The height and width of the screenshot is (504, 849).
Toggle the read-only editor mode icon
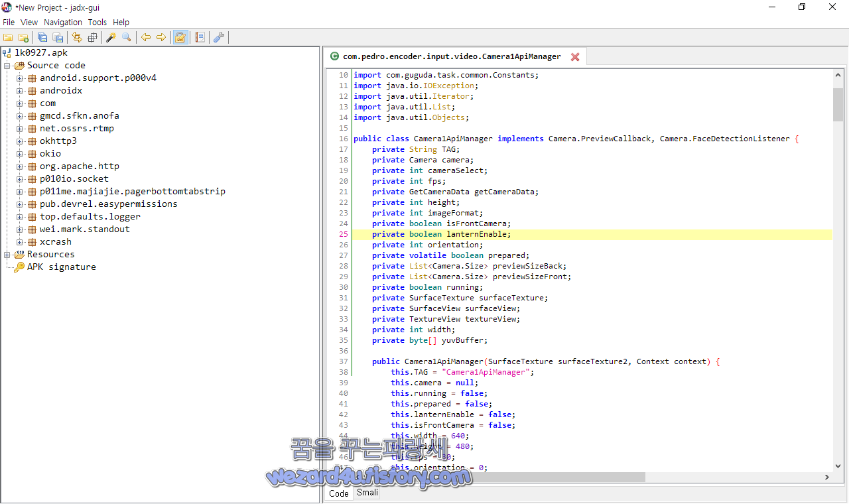click(180, 37)
